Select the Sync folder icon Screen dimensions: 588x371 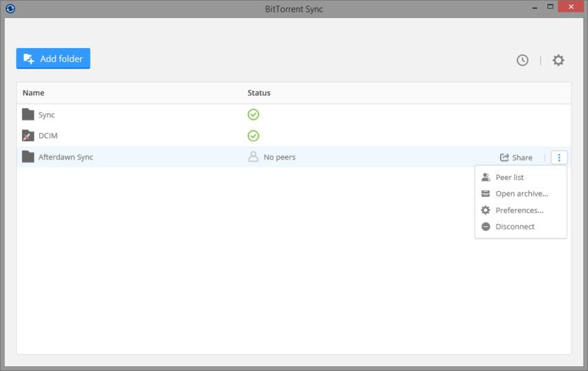click(x=28, y=115)
